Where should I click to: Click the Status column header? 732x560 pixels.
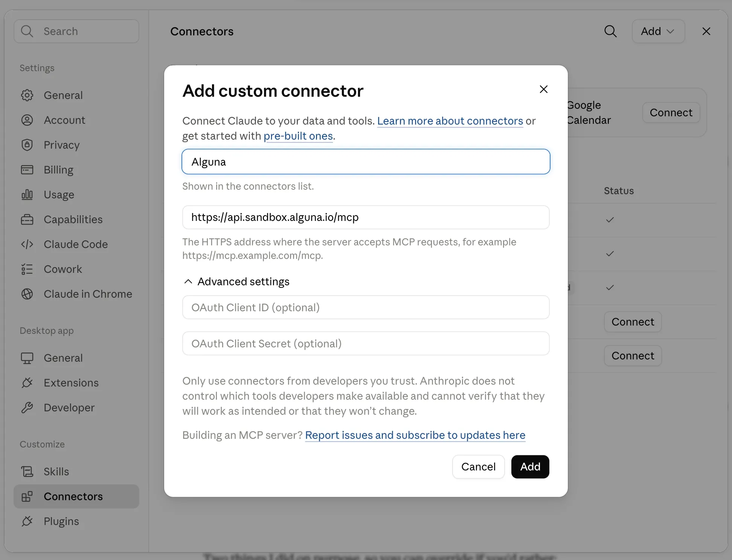tap(619, 191)
